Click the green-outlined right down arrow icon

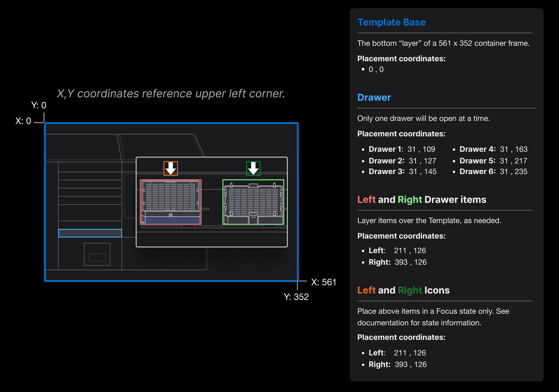(x=253, y=168)
